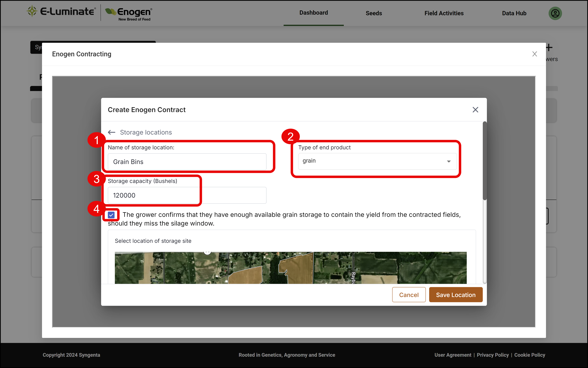
Task: Click the Save Location button
Action: (x=456, y=295)
